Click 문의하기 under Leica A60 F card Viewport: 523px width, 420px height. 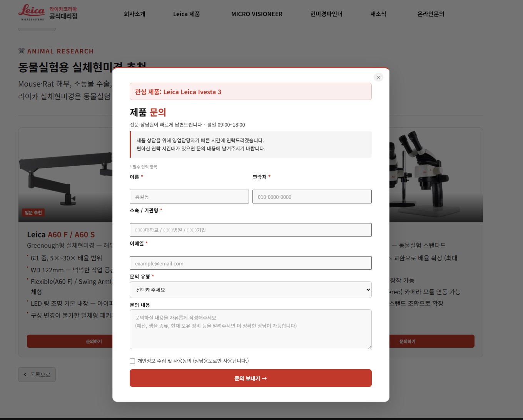click(x=70, y=341)
